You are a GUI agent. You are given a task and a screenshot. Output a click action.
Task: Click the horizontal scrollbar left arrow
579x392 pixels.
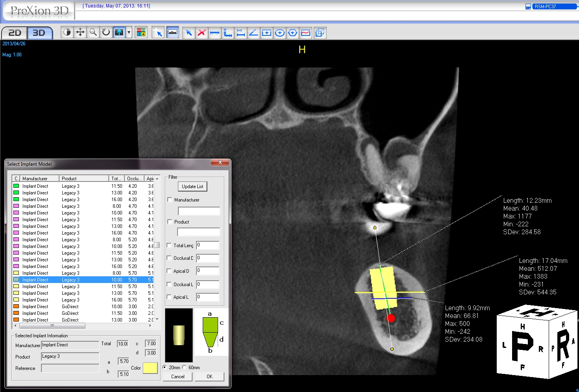click(x=15, y=325)
